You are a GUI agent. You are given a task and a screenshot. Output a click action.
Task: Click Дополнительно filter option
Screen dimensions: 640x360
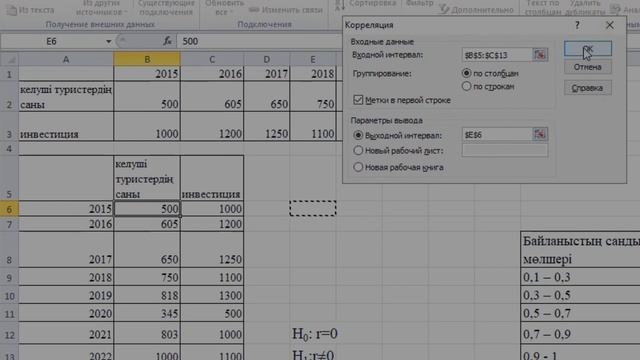point(477,10)
